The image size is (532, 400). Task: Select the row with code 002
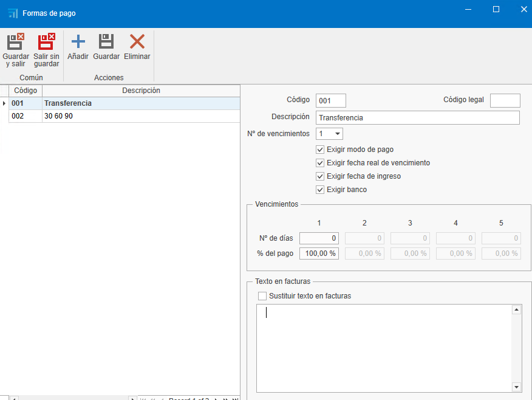point(124,116)
